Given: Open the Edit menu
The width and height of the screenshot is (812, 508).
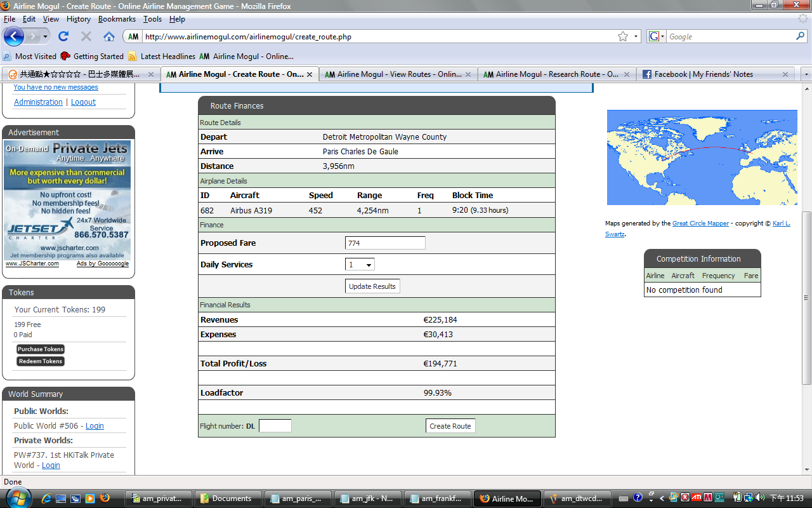Looking at the screenshot, I should pyautogui.click(x=29, y=19).
